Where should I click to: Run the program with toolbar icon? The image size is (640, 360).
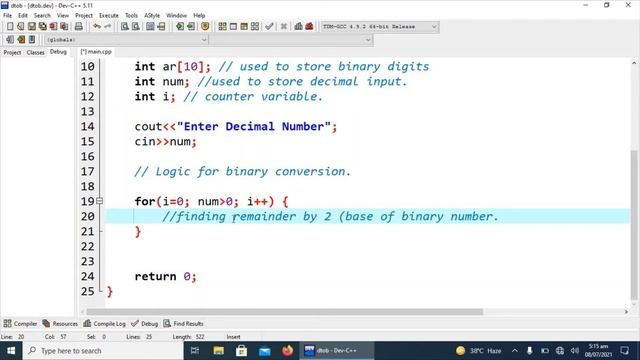click(233, 27)
